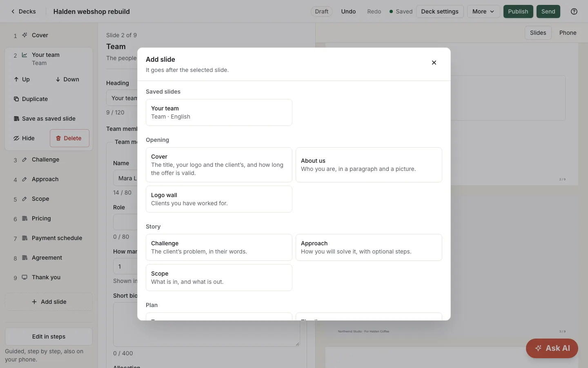Click the Draft status badge

tap(322, 11)
